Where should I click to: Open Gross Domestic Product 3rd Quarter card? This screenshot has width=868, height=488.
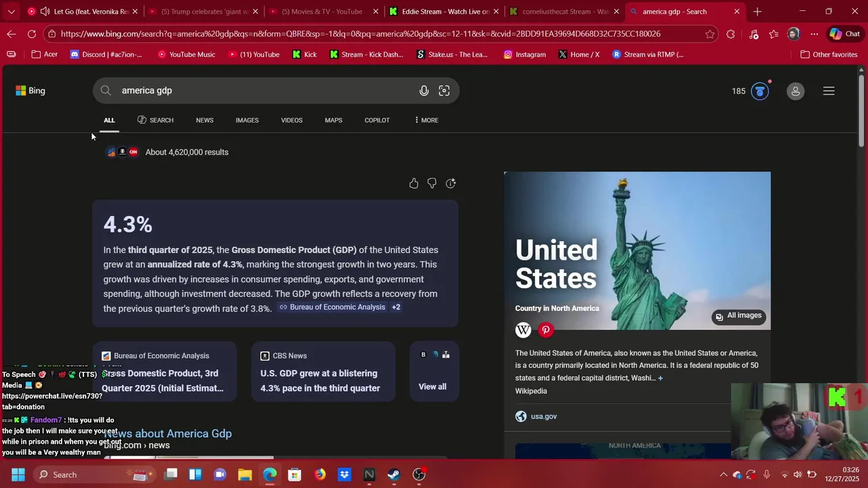[164, 371]
